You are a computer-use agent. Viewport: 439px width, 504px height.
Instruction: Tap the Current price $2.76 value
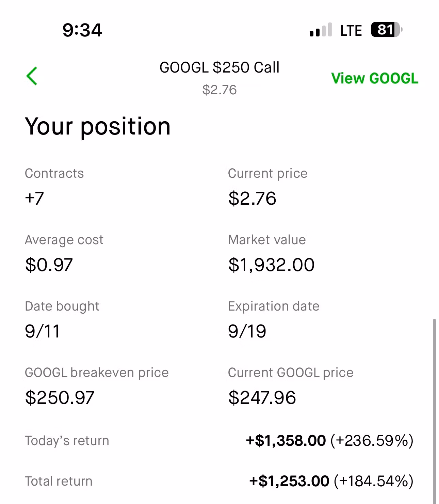[x=252, y=198]
